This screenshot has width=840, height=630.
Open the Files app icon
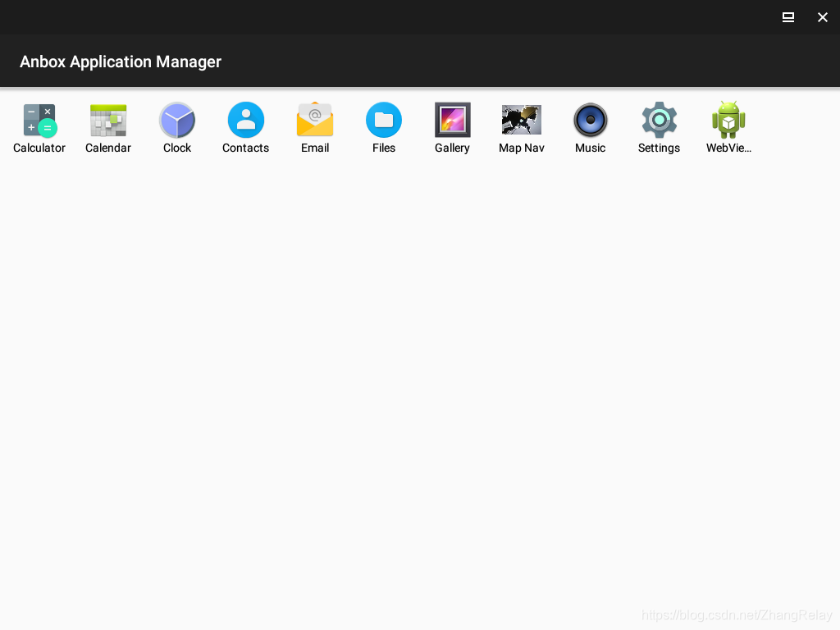[384, 120]
